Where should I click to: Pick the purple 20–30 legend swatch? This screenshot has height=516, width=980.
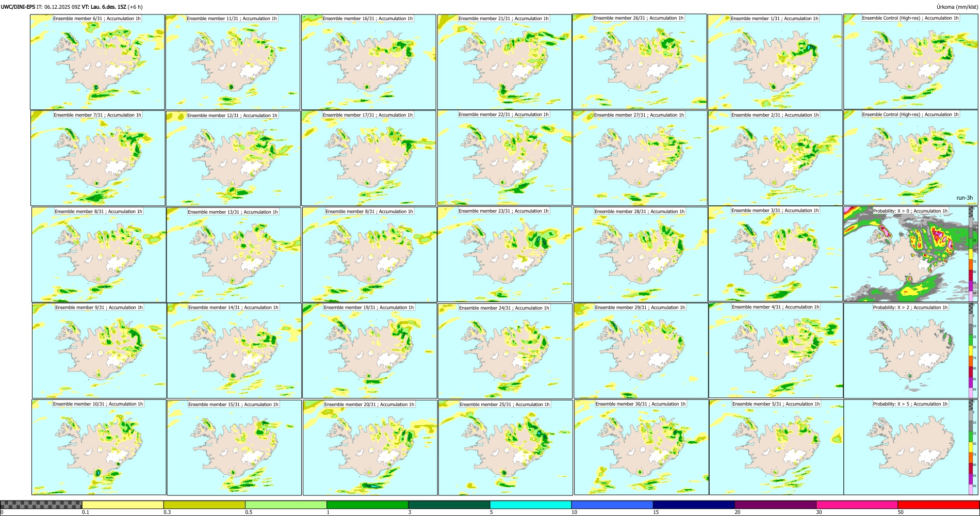775,505
